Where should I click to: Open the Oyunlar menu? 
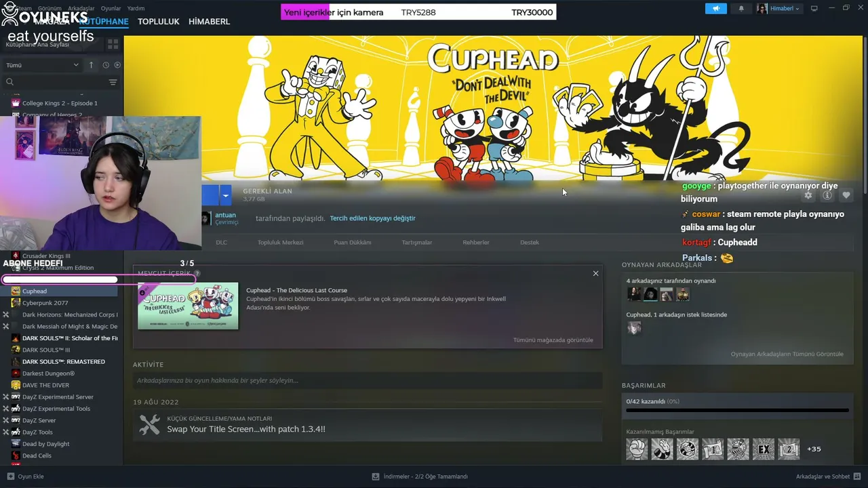111,8
